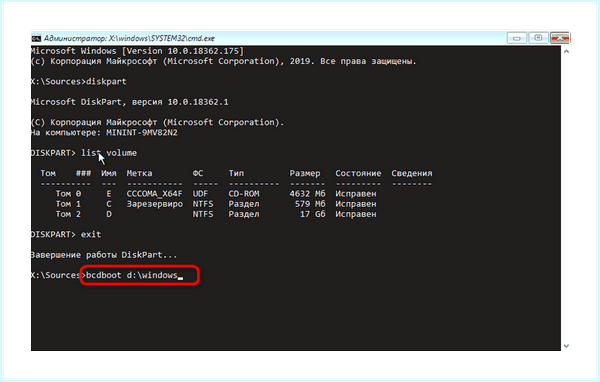Click the 'Тип' column header
The width and height of the screenshot is (600, 382).
pos(236,173)
